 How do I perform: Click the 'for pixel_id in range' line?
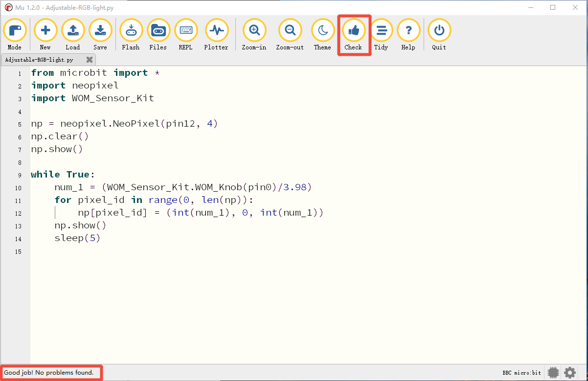pyautogui.click(x=154, y=200)
